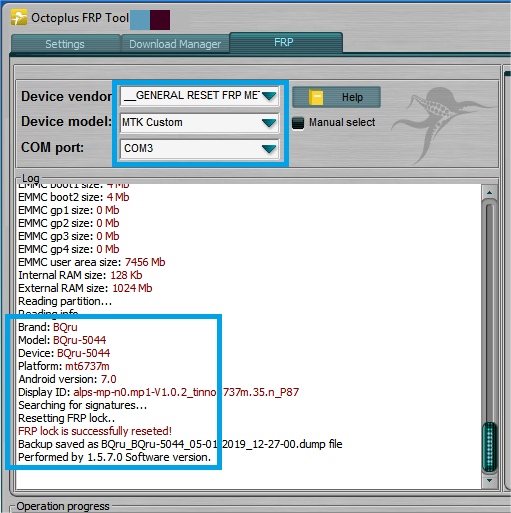This screenshot has width=511, height=513.
Task: Expand the COM port dropdown arrow
Action: pos(269,148)
